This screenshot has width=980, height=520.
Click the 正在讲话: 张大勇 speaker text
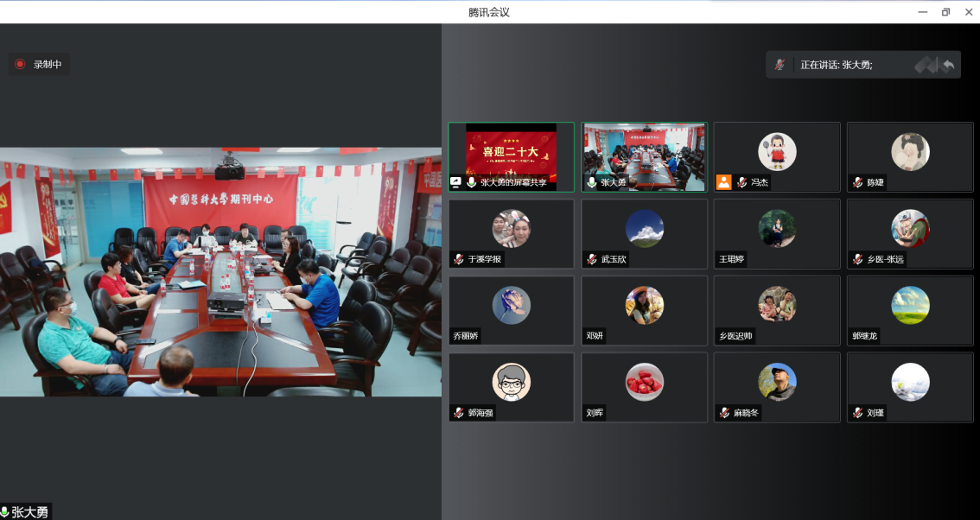click(x=837, y=65)
